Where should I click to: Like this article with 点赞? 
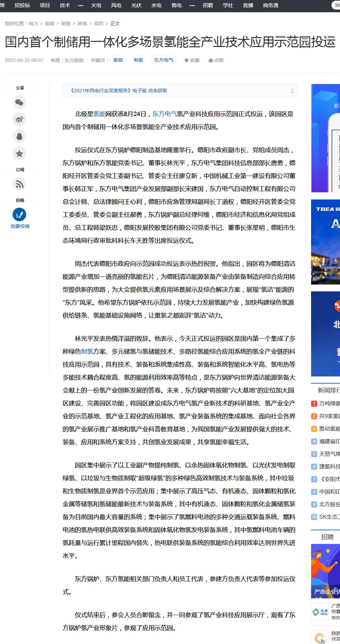point(216,60)
